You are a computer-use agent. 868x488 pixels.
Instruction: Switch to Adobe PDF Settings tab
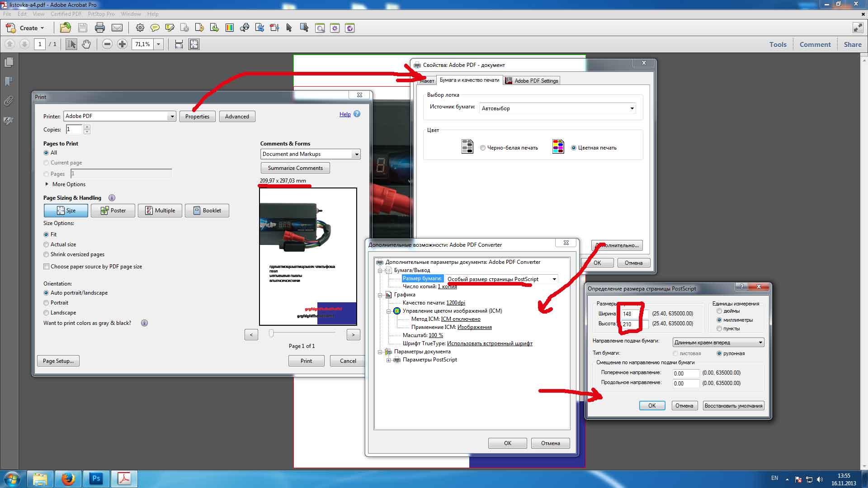532,80
